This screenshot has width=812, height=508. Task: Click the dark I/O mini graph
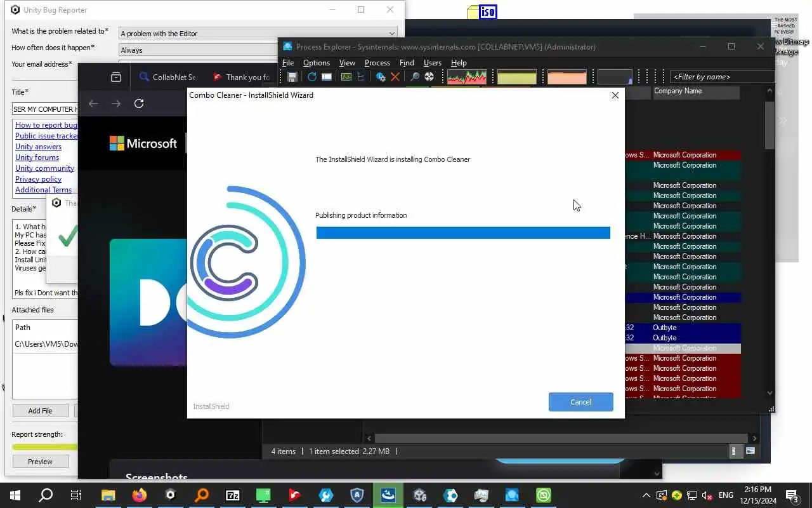(x=615, y=77)
